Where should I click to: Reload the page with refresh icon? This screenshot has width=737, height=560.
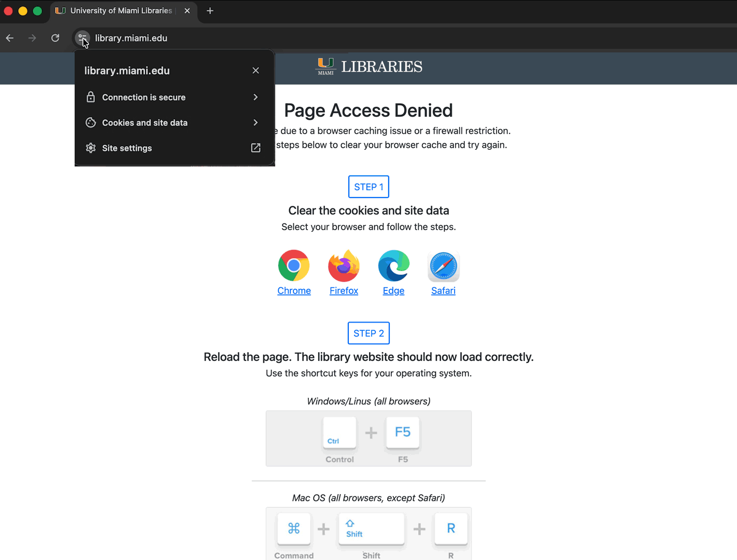coord(55,38)
